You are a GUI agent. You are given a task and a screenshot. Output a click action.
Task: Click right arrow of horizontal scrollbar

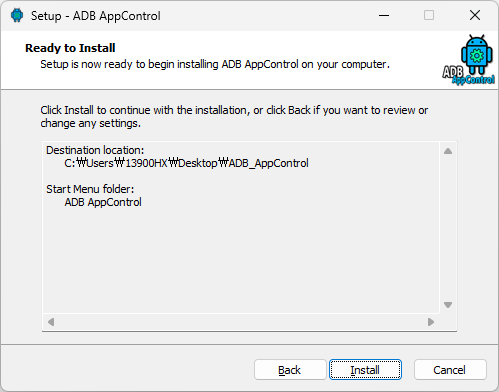coord(431,322)
